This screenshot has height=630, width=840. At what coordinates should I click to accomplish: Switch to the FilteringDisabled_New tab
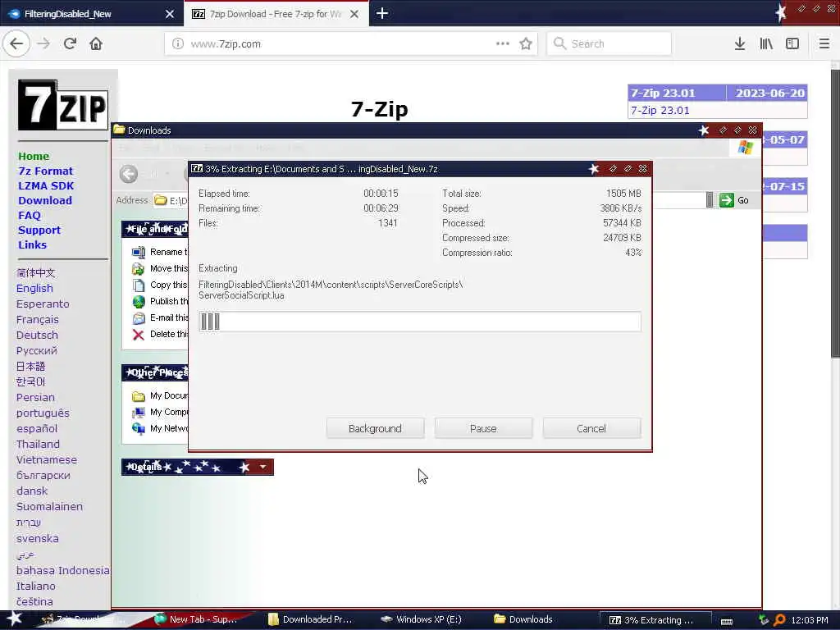(x=91, y=14)
